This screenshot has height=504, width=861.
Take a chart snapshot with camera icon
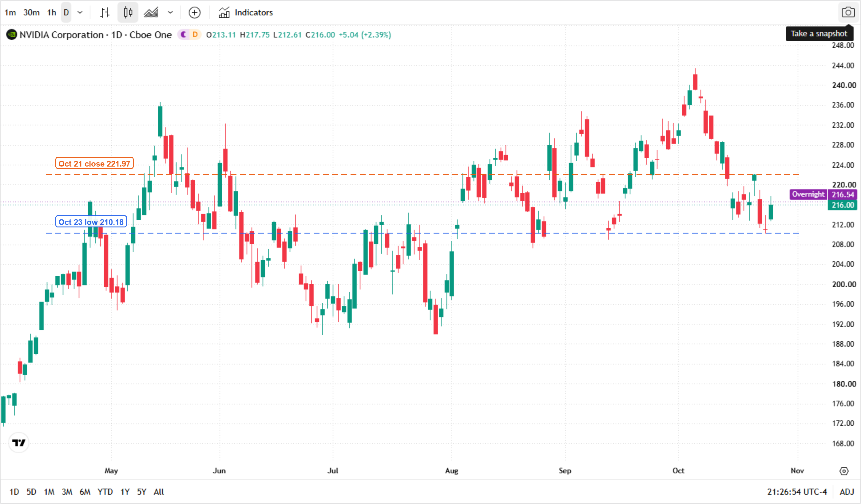pyautogui.click(x=848, y=13)
